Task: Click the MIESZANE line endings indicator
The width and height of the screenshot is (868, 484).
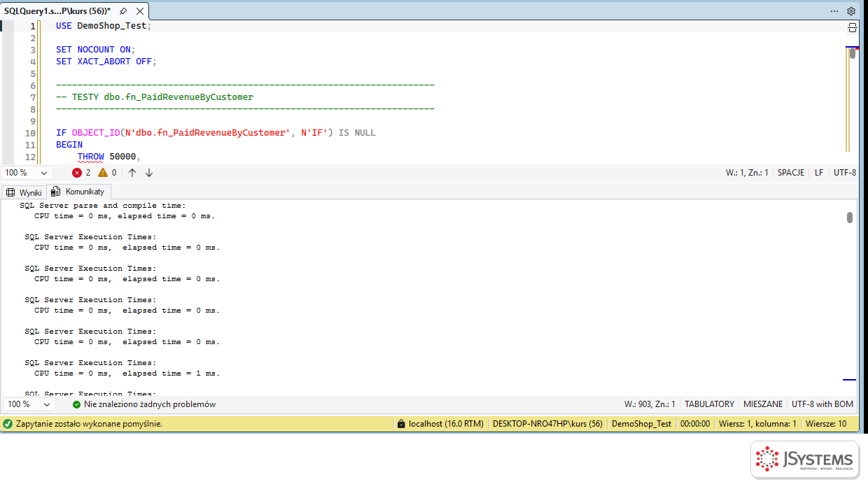Action: [x=763, y=404]
